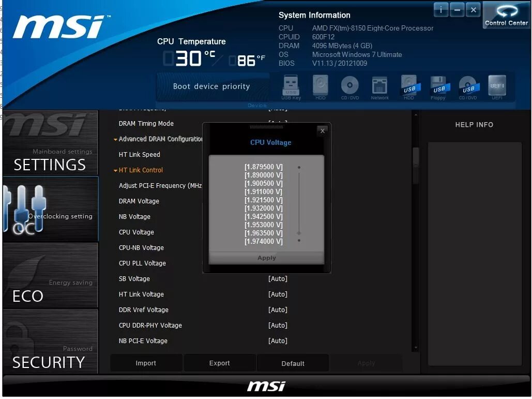The height and width of the screenshot is (399, 532).
Task: Select the USB Key boot device icon
Action: pos(291,87)
